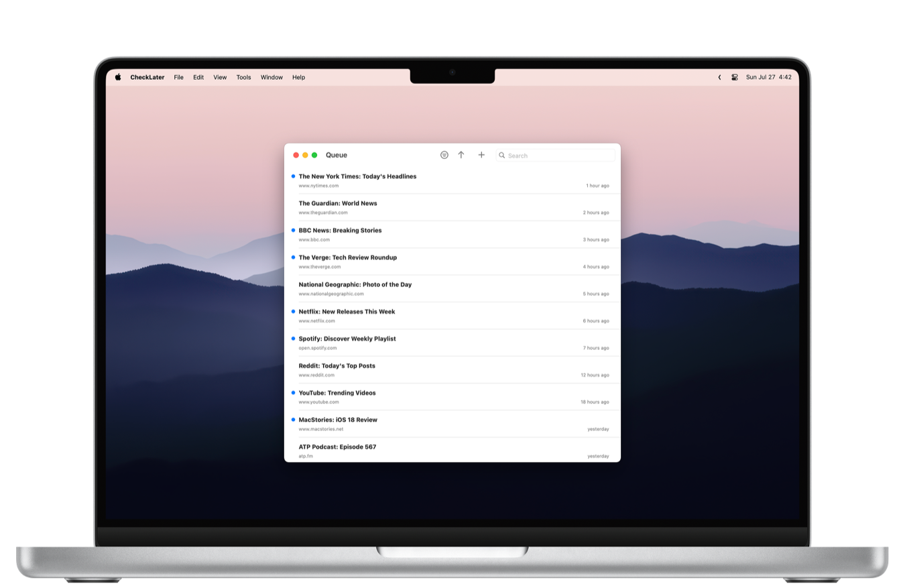This screenshot has height=588, width=905.
Task: Open National Geographic Photo of the Day
Action: coord(355,284)
